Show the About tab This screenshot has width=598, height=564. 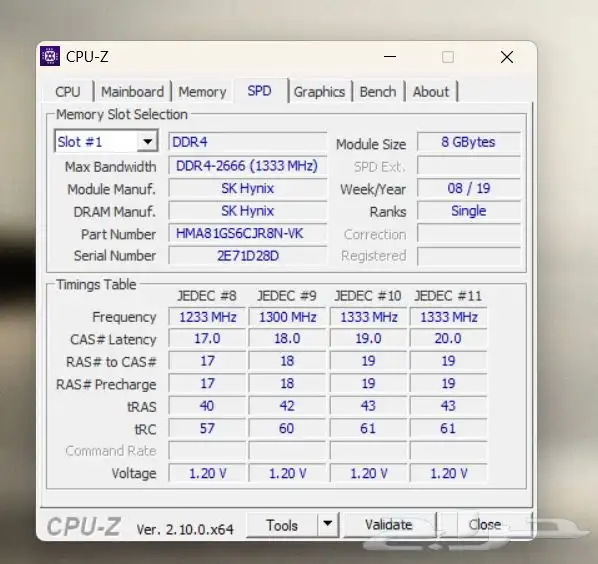click(x=431, y=92)
